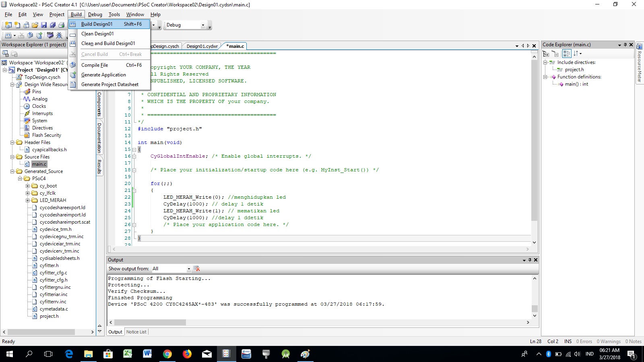Open Directives resource item
Viewport: 644px width, 362px height.
42,128
